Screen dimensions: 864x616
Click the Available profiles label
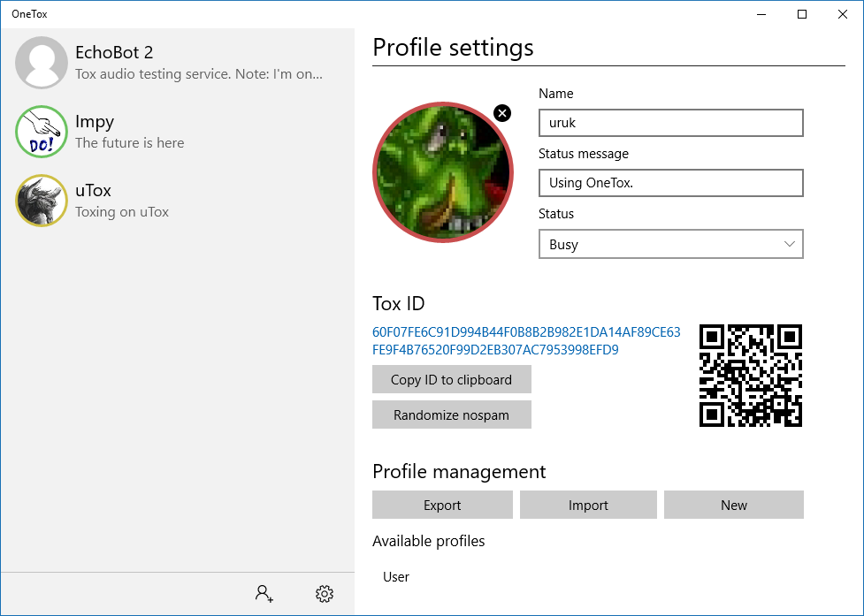pos(429,541)
